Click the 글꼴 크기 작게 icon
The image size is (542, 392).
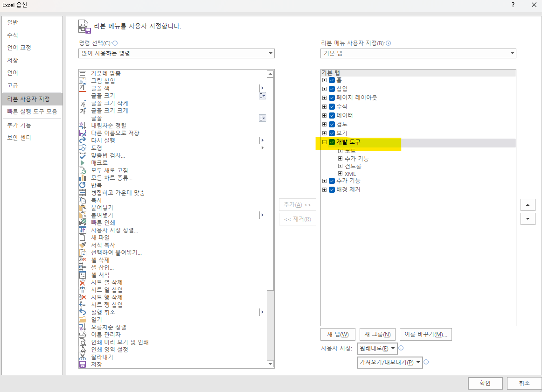pyautogui.click(x=82, y=103)
